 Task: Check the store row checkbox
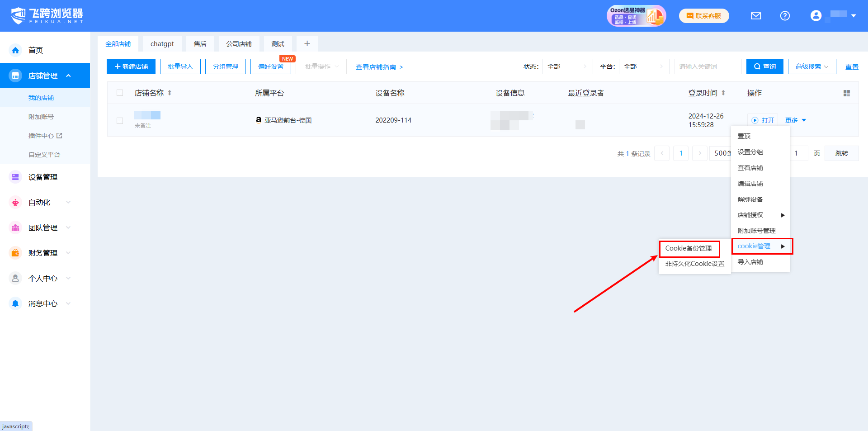coord(120,121)
